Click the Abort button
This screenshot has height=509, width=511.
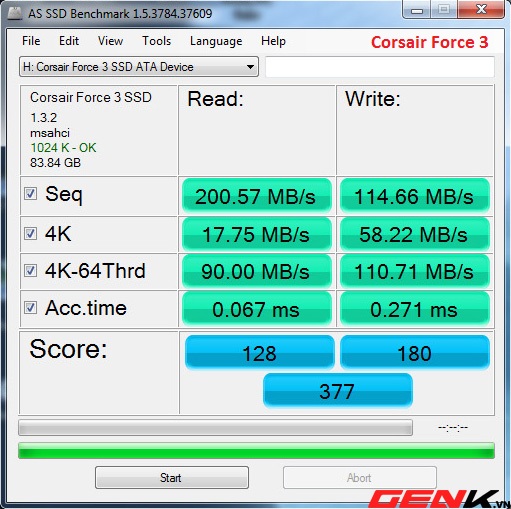360,478
